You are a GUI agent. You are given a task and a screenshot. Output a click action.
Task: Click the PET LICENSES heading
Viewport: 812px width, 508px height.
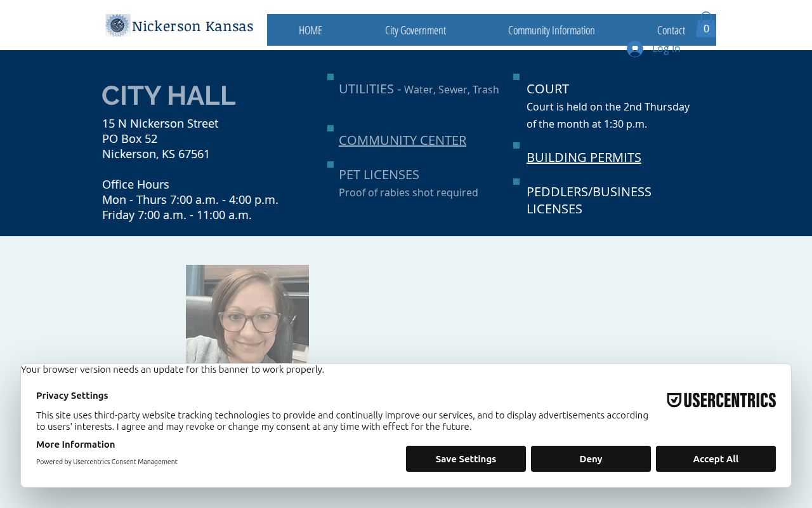tap(379, 175)
